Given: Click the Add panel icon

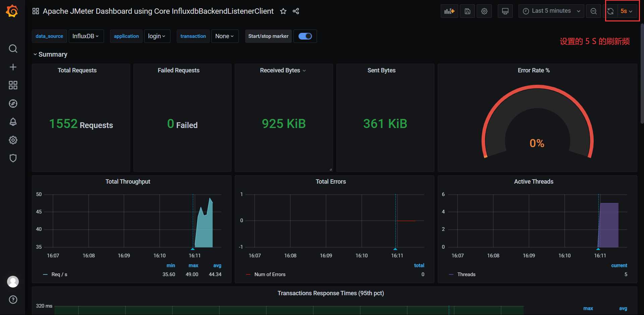Looking at the screenshot, I should tap(449, 11).
